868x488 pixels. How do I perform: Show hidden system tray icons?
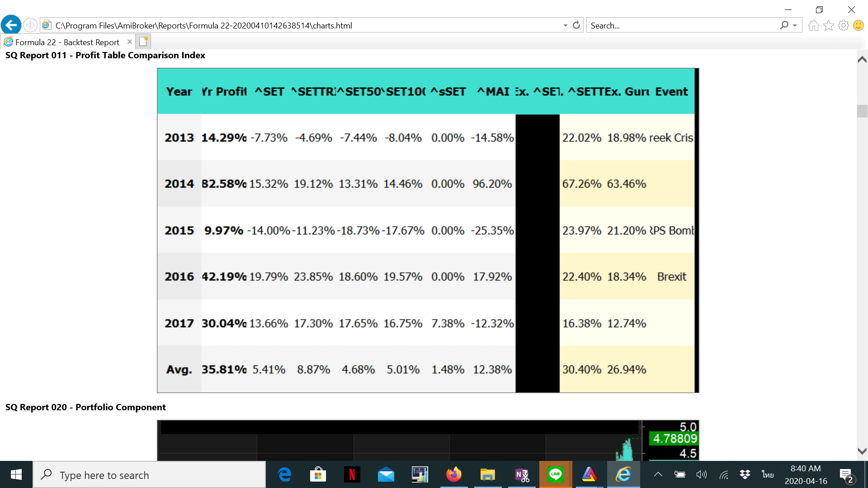coord(658,474)
